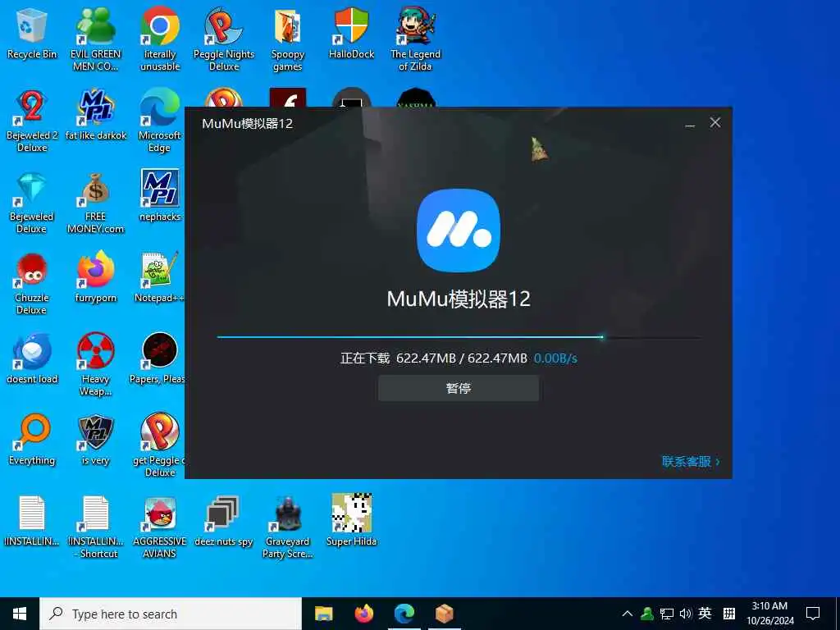Select the Papers, Please shortcut
The width and height of the screenshot is (840, 630).
coord(157,359)
